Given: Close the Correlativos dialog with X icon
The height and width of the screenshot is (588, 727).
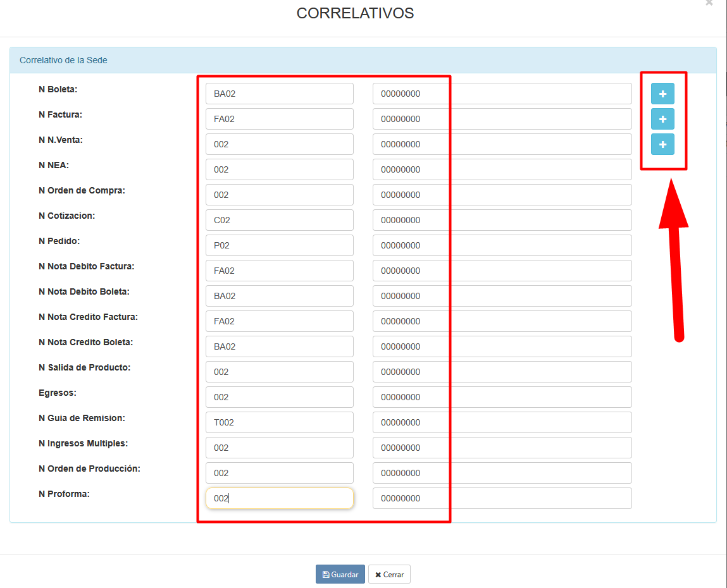Looking at the screenshot, I should (709, 3).
